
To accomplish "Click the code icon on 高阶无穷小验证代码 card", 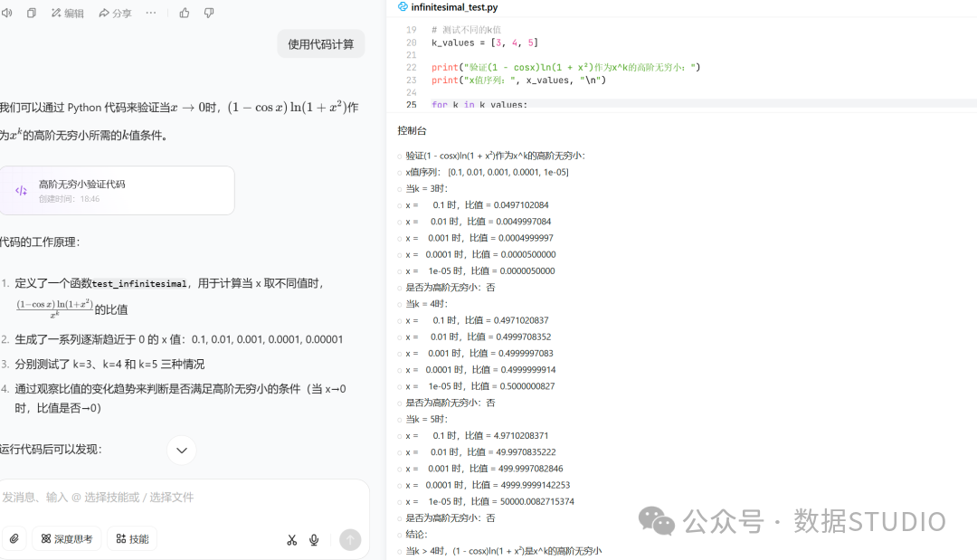I will click(x=21, y=191).
